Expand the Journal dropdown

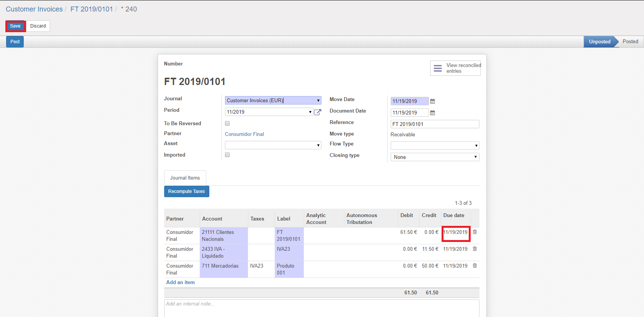273,100
